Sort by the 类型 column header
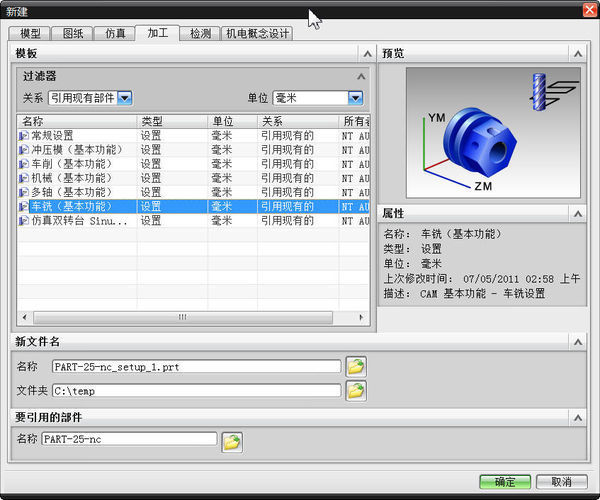600x500 pixels. click(x=172, y=121)
